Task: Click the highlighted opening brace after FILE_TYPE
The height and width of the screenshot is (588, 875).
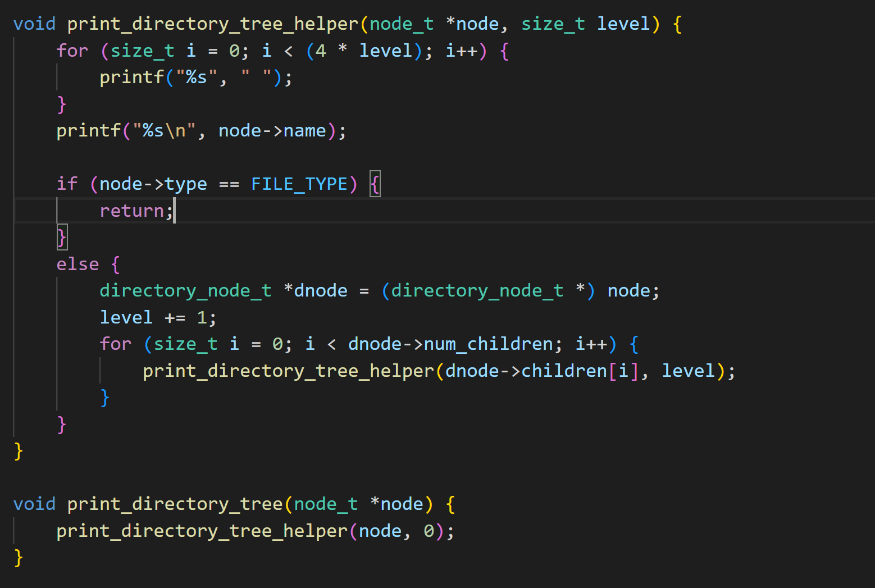Action: (x=375, y=184)
